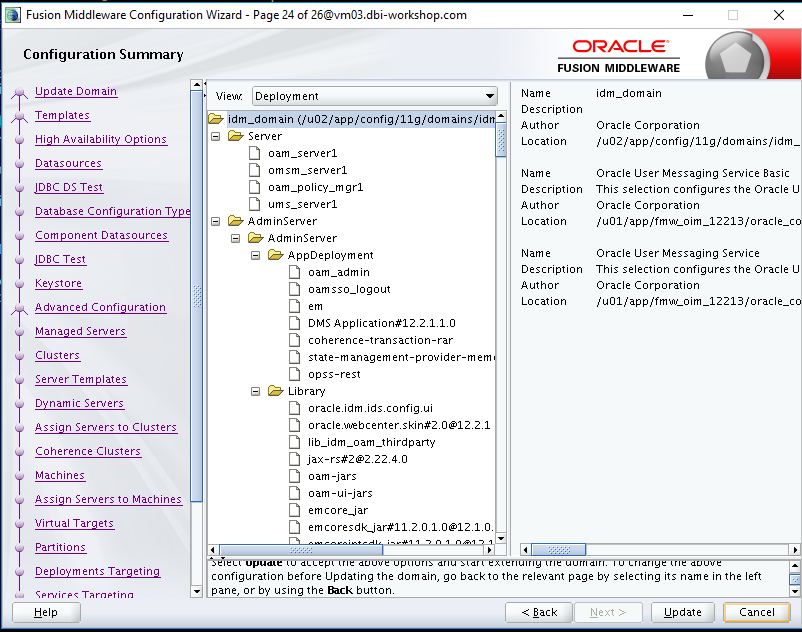Open the JDBC DS Test step
This screenshot has height=632, width=802.
(69, 187)
